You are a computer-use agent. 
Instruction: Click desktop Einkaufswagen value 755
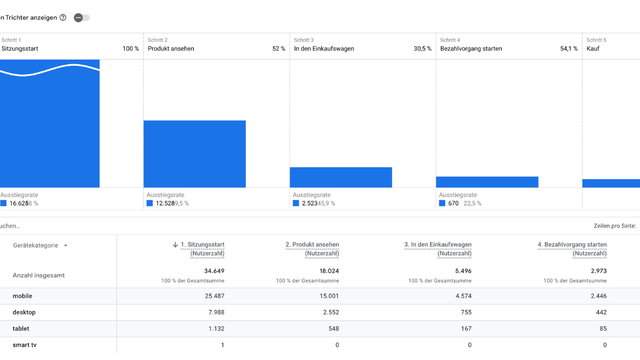point(466,312)
